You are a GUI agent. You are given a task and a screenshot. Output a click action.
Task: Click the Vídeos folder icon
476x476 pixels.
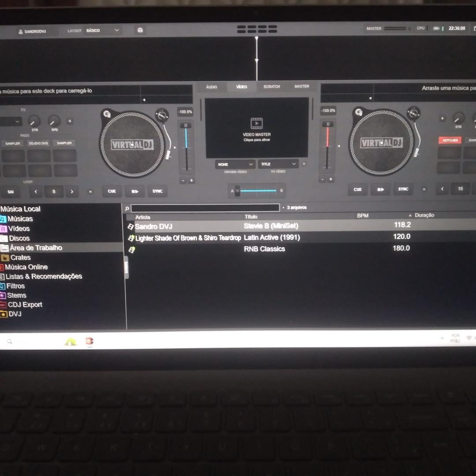coord(4,229)
